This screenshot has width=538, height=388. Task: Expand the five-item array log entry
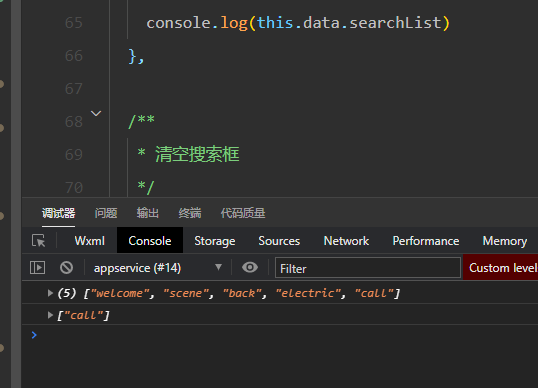click(50, 293)
